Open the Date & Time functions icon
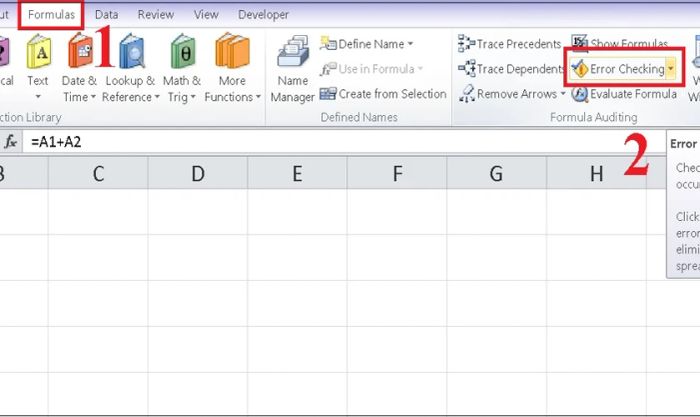Image resolution: width=700 pixels, height=417 pixels. pyautogui.click(x=80, y=53)
